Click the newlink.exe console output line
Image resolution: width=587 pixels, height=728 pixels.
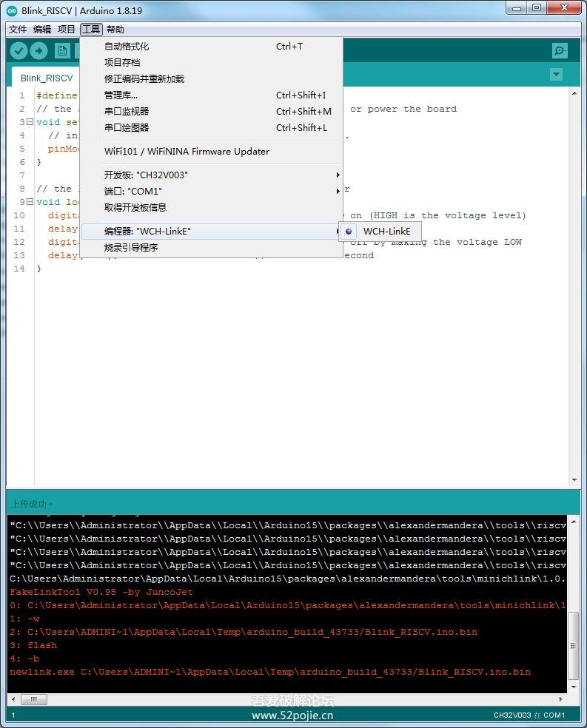pyautogui.click(x=270, y=672)
